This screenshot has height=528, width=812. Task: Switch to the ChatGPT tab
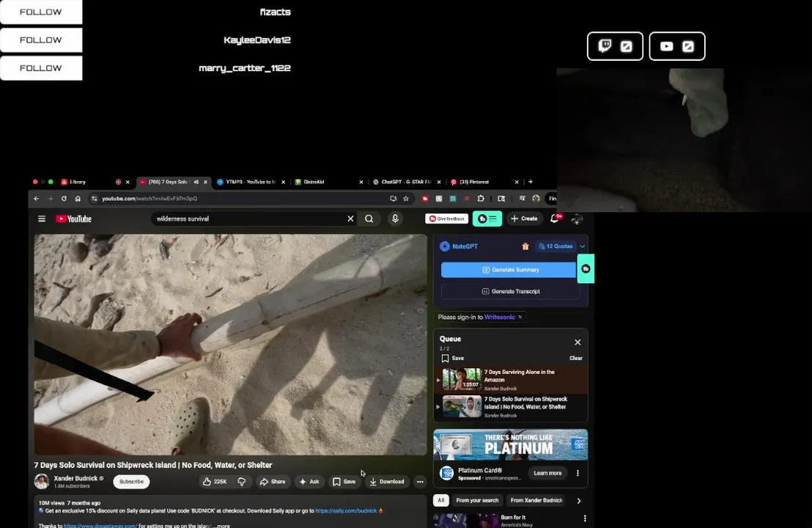click(x=406, y=182)
